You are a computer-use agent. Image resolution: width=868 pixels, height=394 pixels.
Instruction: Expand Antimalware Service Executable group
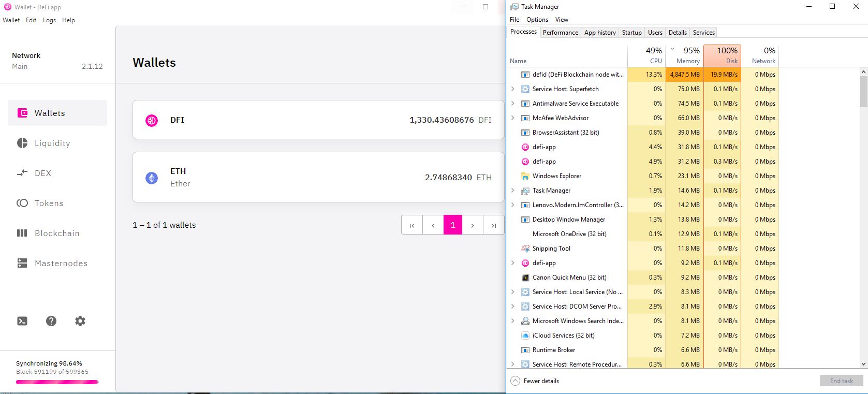tap(513, 104)
